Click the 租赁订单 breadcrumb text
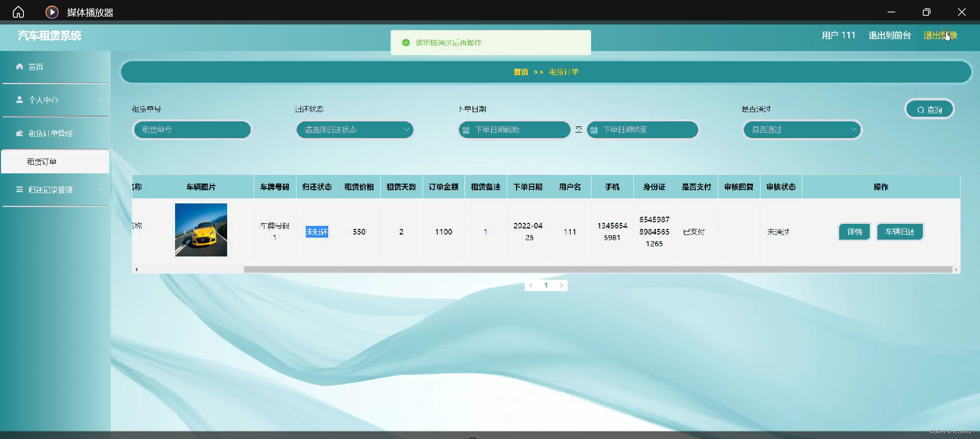The height and width of the screenshot is (439, 980). [563, 72]
